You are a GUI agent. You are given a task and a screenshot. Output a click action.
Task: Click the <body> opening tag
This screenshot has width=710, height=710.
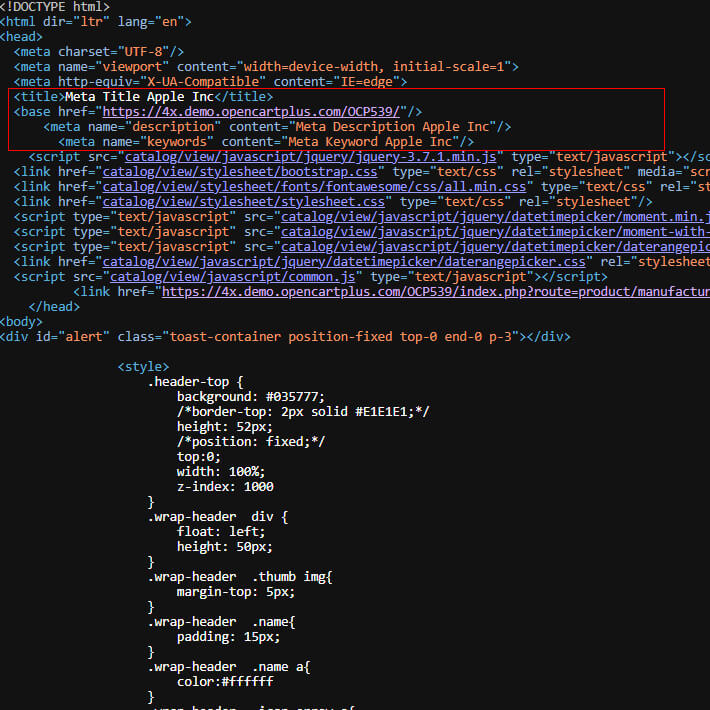tap(21, 321)
